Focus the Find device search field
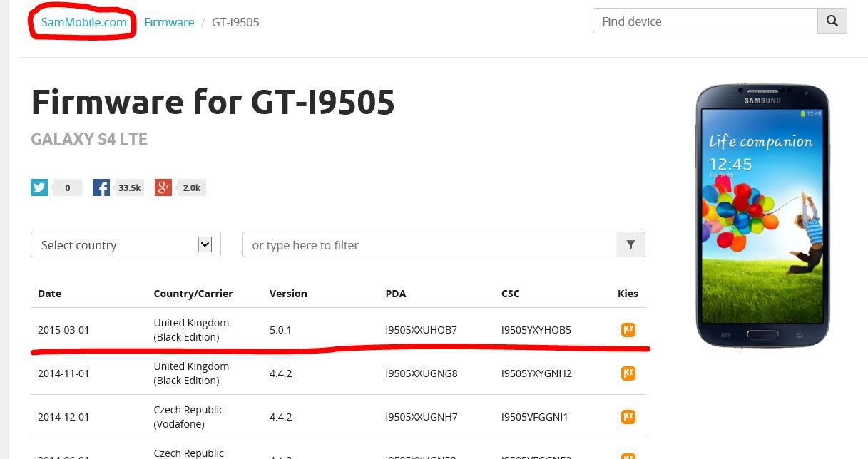The width and height of the screenshot is (868, 459). click(x=705, y=21)
